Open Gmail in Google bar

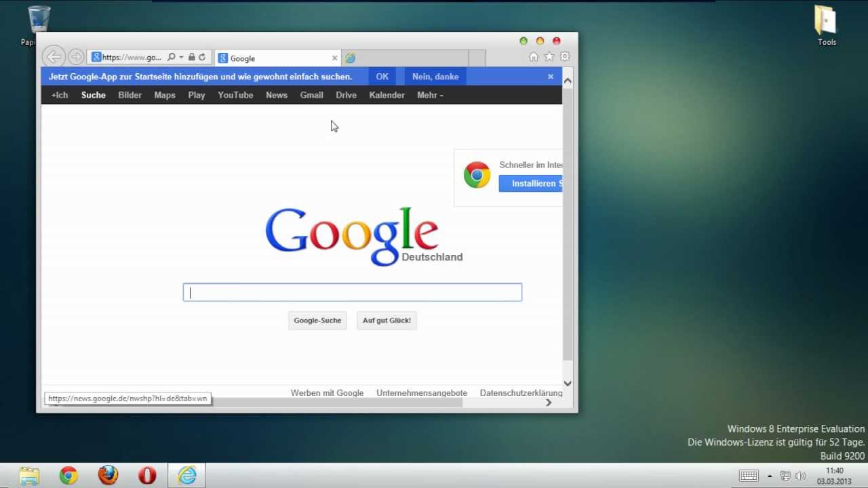(x=312, y=95)
